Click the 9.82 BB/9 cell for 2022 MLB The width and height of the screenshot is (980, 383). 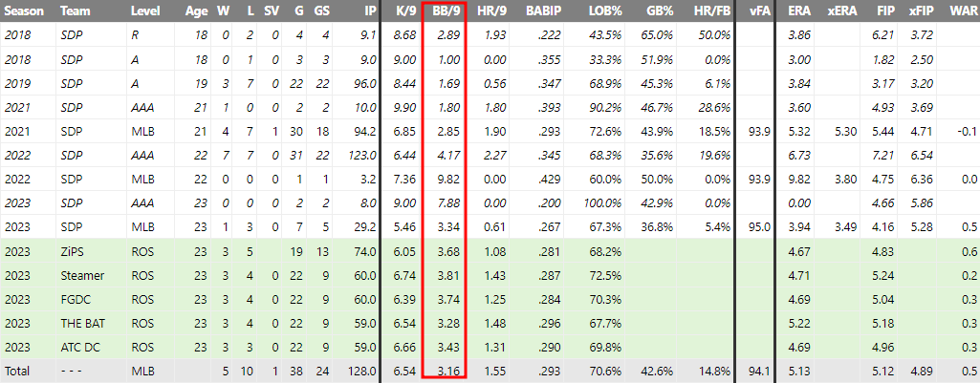coord(450,180)
